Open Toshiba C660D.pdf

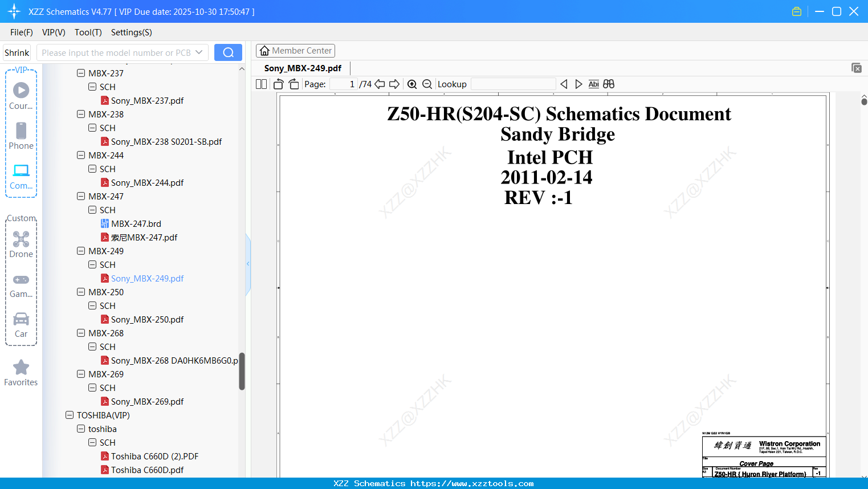pos(147,470)
